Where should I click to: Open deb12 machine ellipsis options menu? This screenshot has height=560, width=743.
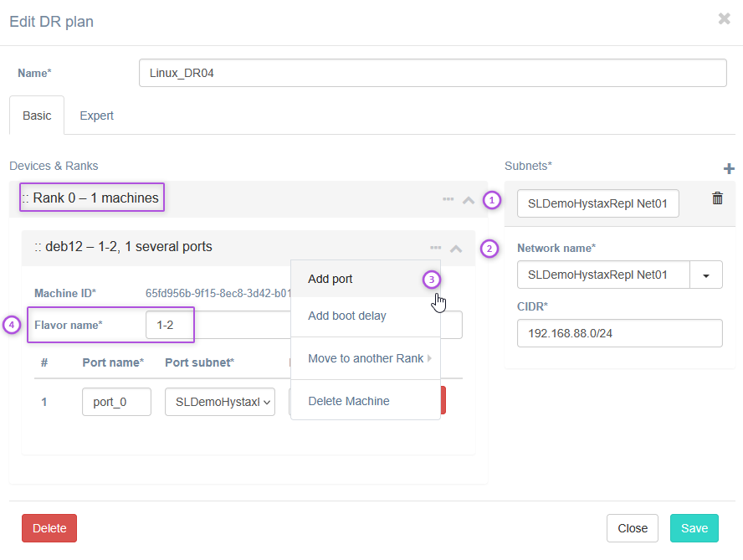(x=435, y=248)
